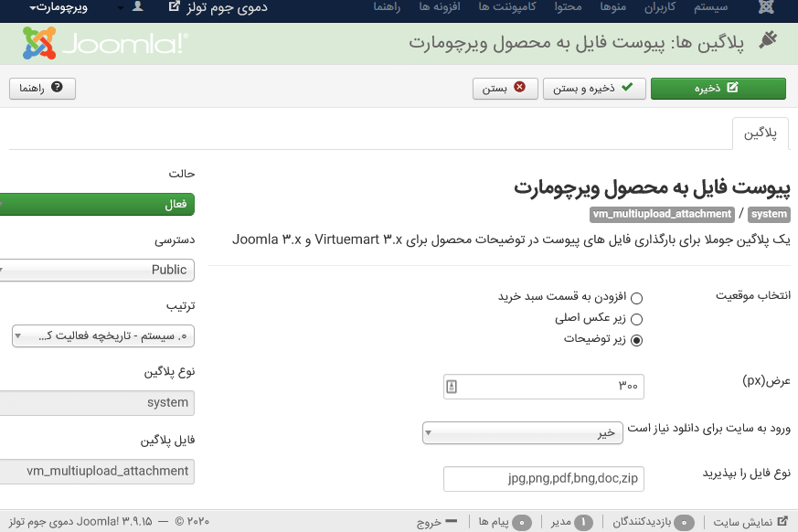
Task: Open the login required dropdown showing خیر
Action: [x=523, y=433]
